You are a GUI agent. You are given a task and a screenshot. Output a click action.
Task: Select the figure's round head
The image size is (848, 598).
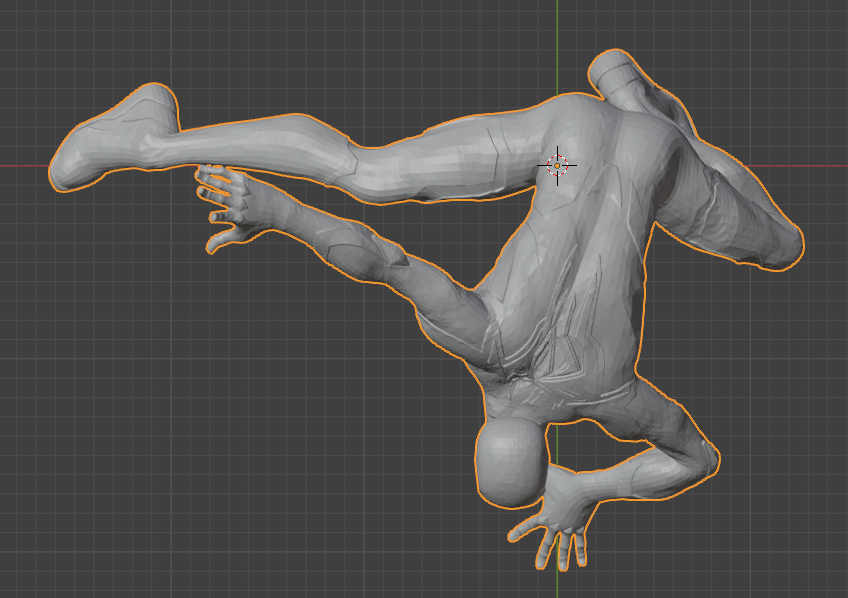[512, 459]
